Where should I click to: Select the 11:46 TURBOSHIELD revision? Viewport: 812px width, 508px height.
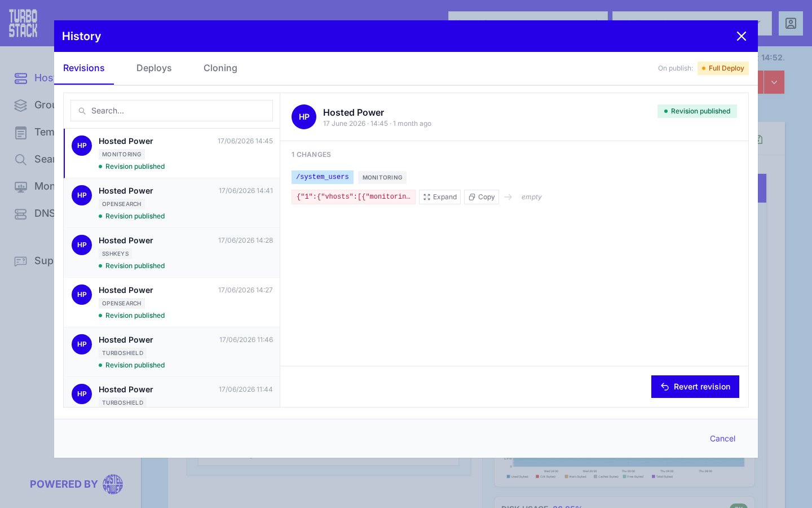[172, 352]
